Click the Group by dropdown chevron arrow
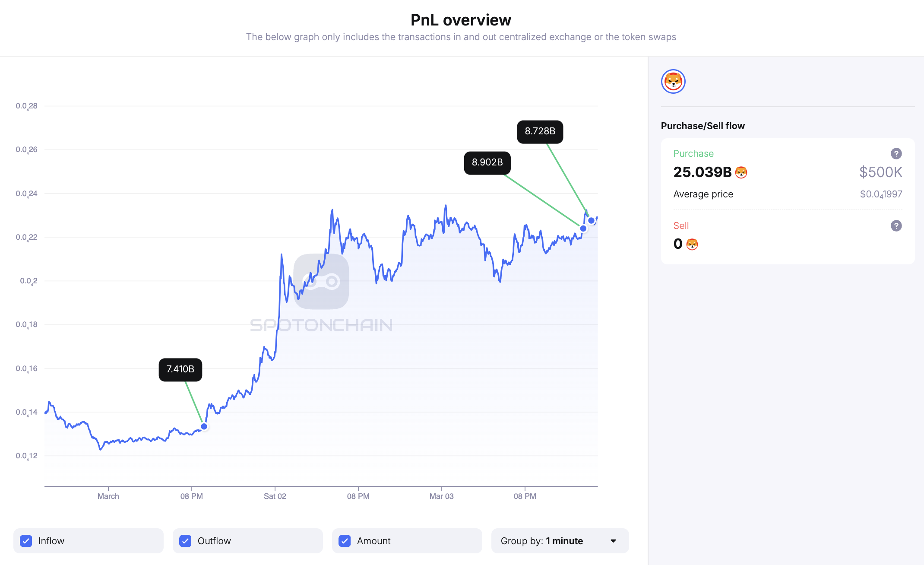The image size is (924, 565). click(x=614, y=541)
